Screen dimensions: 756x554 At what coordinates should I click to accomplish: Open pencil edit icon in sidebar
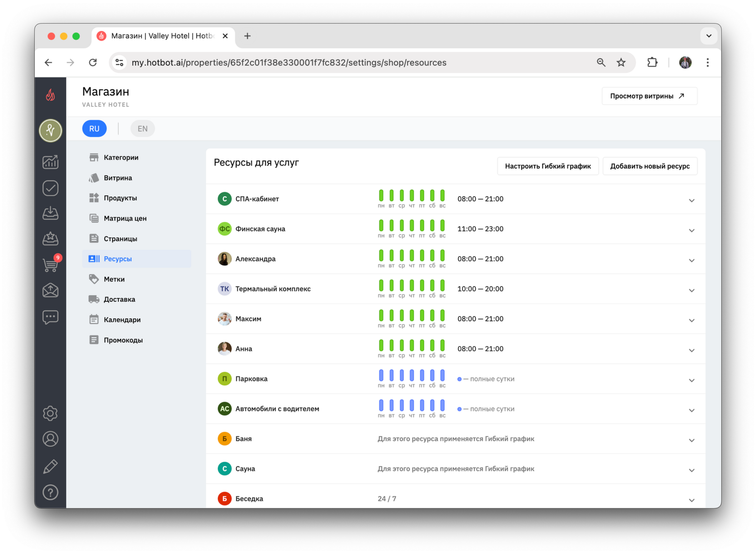[x=50, y=466]
